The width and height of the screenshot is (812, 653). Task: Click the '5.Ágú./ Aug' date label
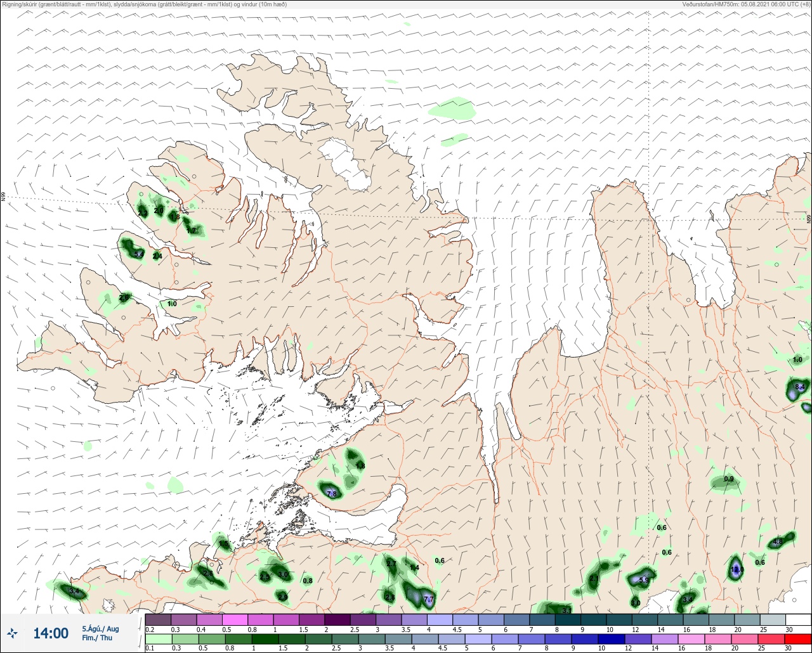(100, 629)
